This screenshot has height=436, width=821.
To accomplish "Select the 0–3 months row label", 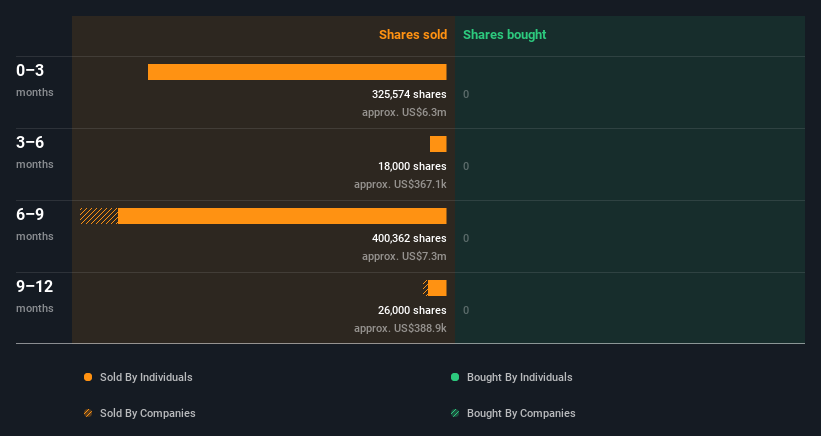I will [x=35, y=80].
